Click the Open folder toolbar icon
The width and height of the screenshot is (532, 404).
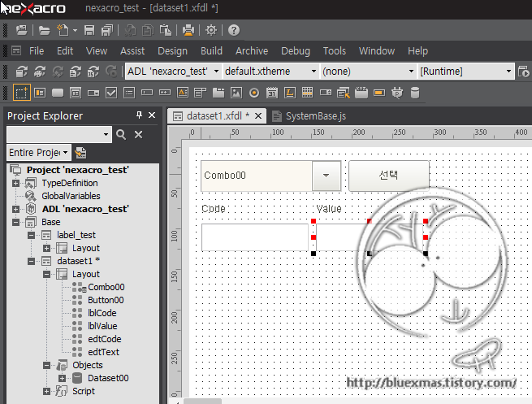(x=44, y=30)
